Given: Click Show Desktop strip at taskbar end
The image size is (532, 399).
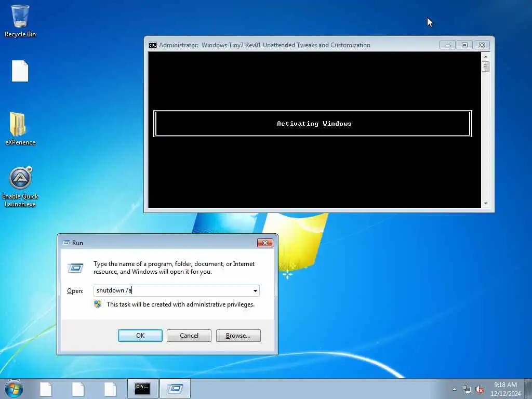Looking at the screenshot, I should 528,389.
